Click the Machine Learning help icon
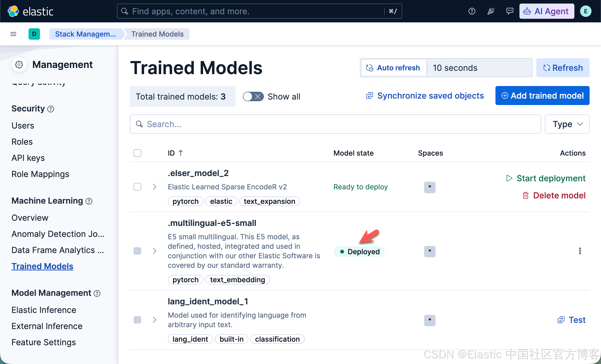The width and height of the screenshot is (601, 364). (x=89, y=201)
